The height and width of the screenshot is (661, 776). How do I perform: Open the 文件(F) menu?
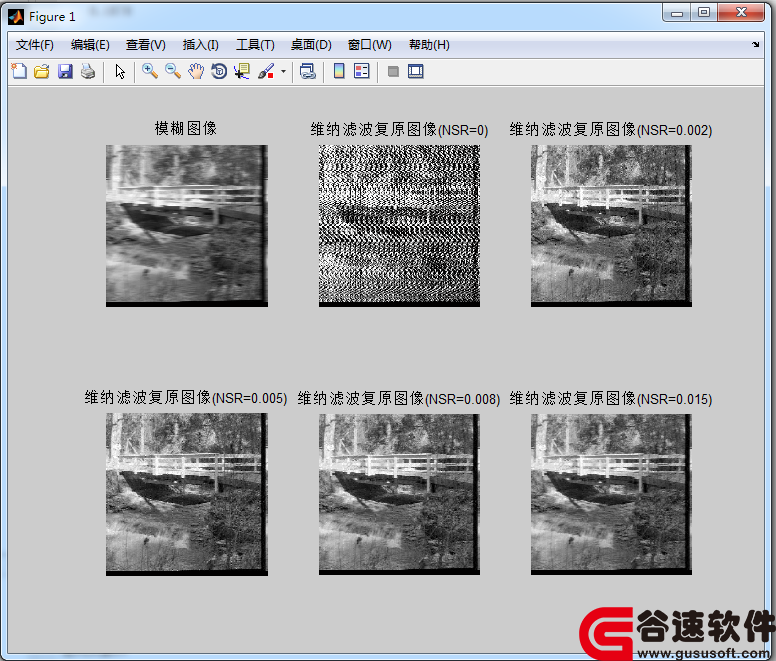(35, 45)
